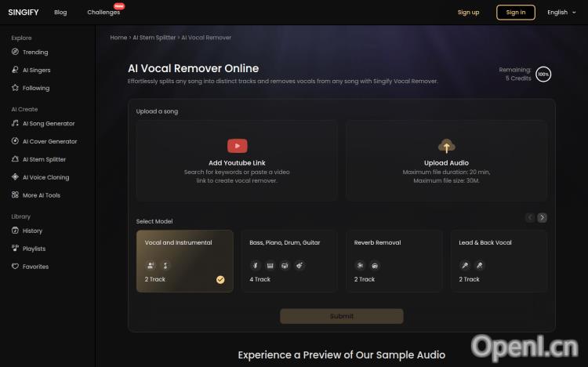Click the 5 Credits remaining text
This screenshot has height=367, width=588.
518,78
